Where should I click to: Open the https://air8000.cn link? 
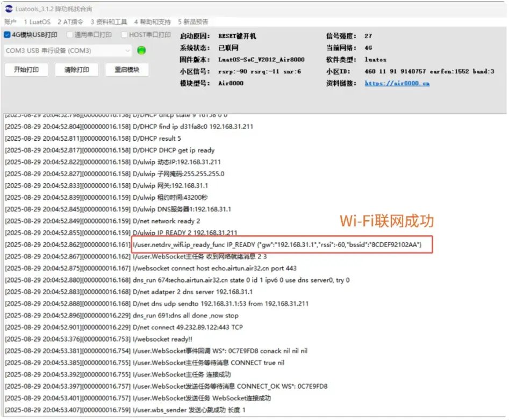(397, 83)
